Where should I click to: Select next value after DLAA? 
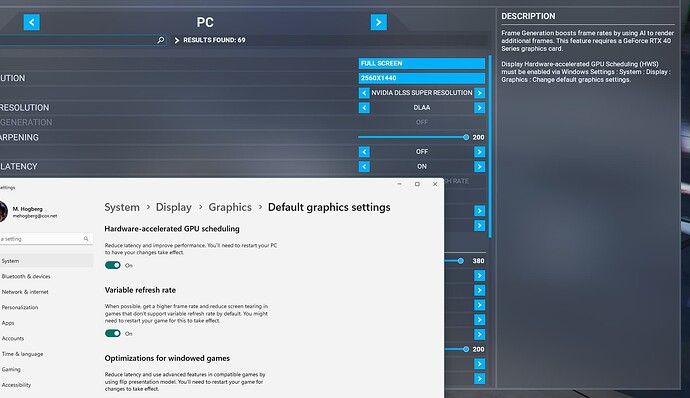pyautogui.click(x=480, y=108)
